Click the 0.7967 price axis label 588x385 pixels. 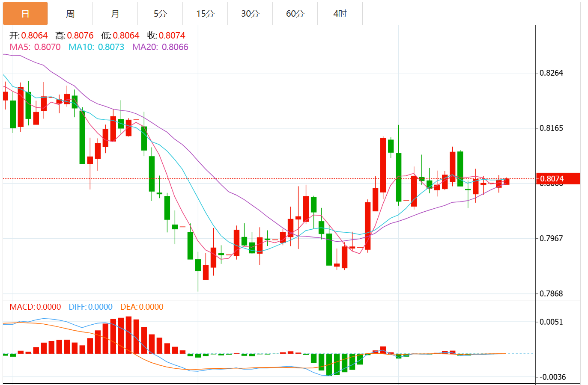(x=551, y=238)
